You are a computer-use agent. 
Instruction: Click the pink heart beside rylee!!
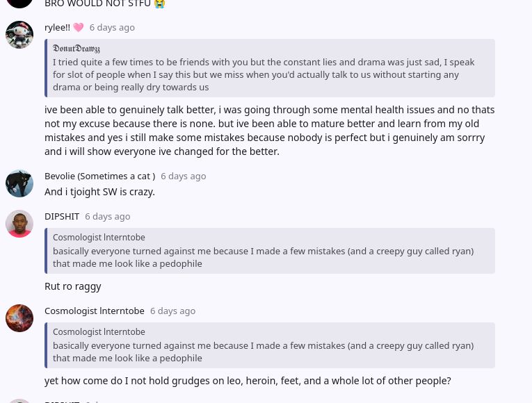coord(78,28)
